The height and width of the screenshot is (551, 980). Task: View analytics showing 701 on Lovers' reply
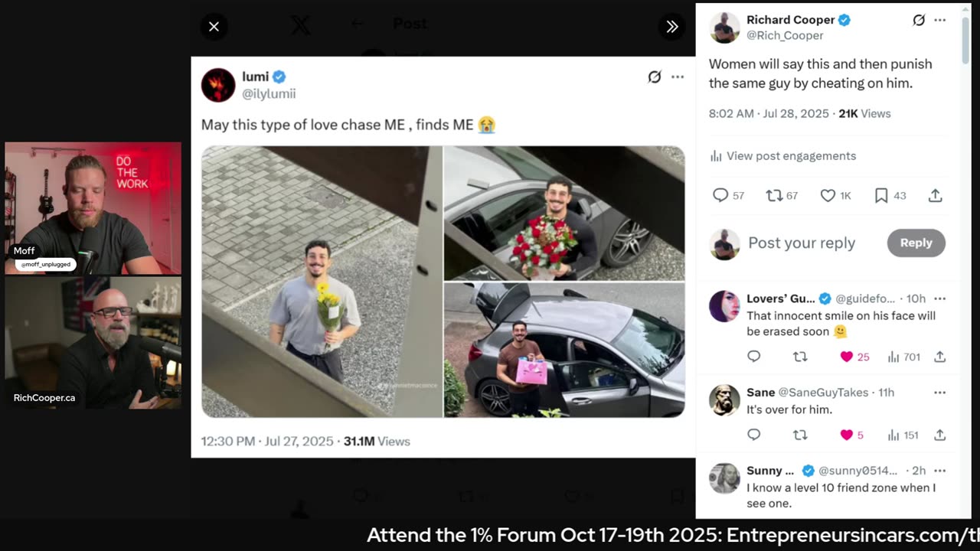893,357
